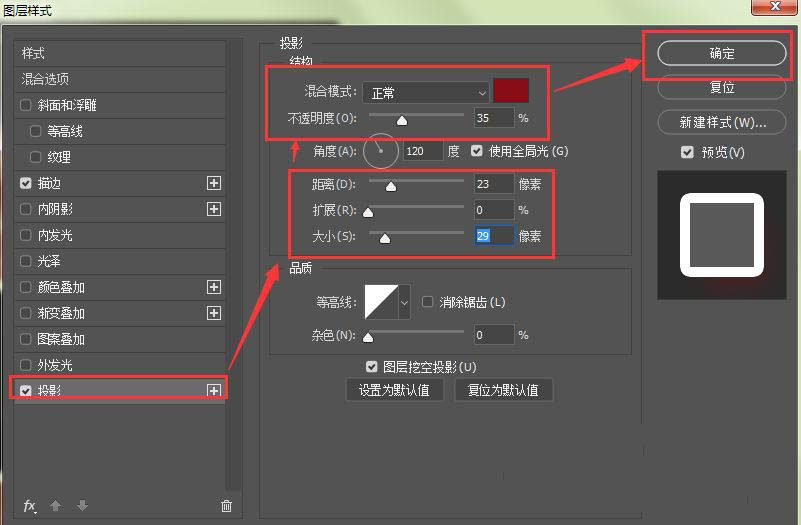Click the 杂色 slider handle
The width and height of the screenshot is (801, 525).
(x=368, y=338)
